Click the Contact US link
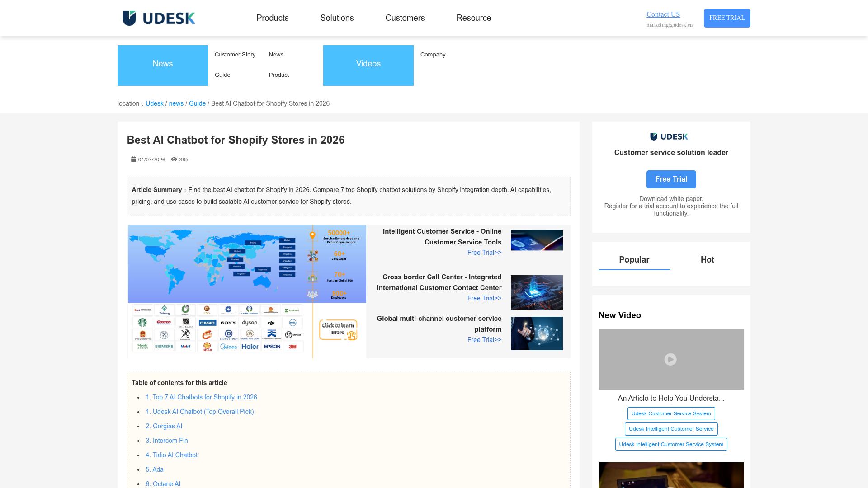This screenshot has width=868, height=488. (663, 14)
